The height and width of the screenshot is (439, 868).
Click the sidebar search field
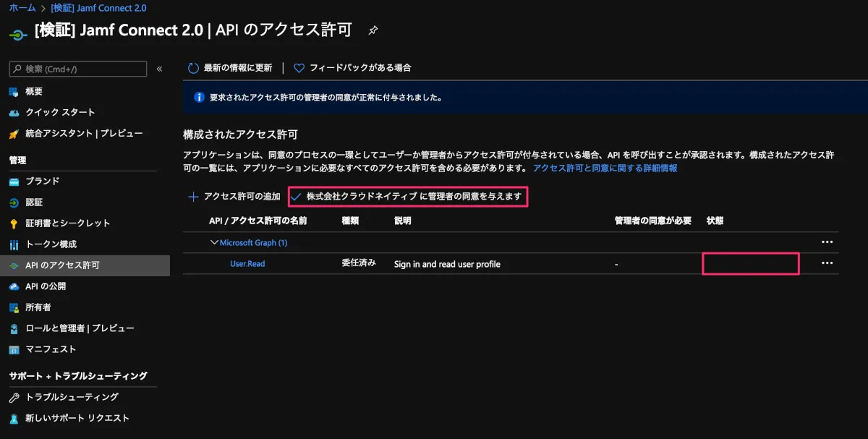[80, 69]
